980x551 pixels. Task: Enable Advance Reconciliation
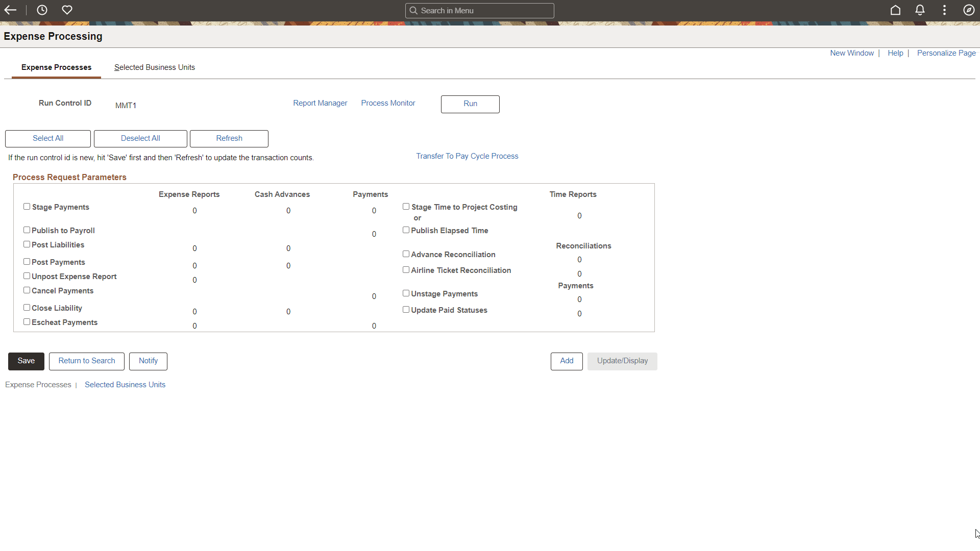click(406, 254)
